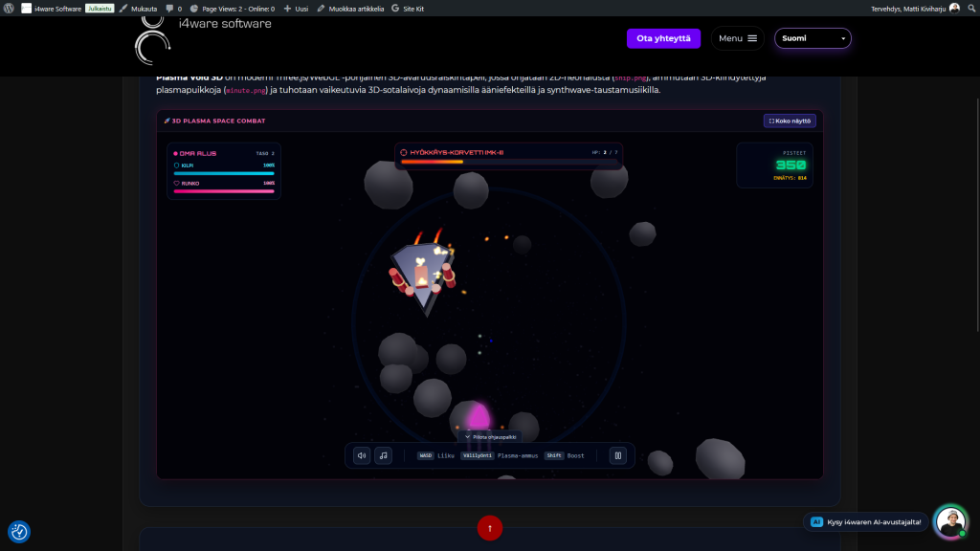980x551 pixels.
Task: Click the Välilyönti key hint
Action: pyautogui.click(x=478, y=456)
